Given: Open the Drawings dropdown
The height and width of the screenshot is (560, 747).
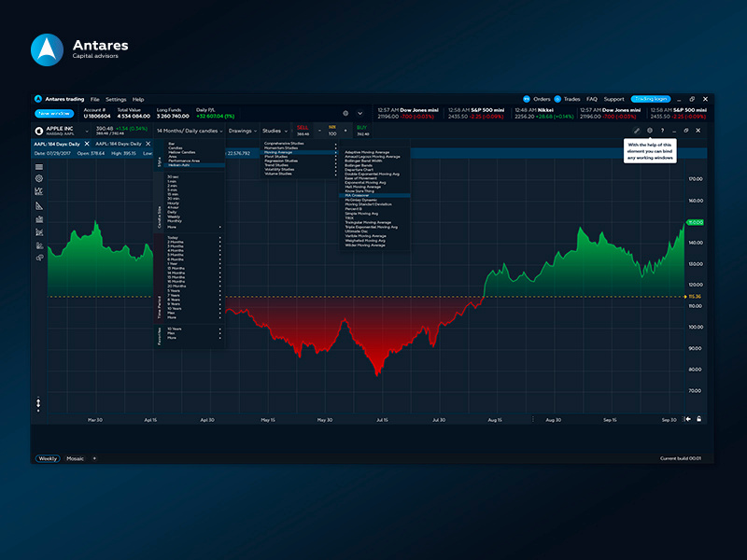Looking at the screenshot, I should click(243, 131).
